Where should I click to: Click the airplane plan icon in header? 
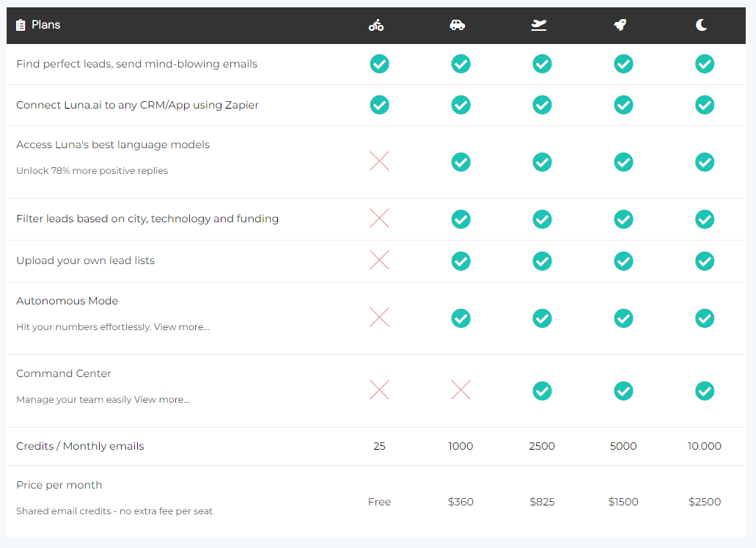pos(539,26)
